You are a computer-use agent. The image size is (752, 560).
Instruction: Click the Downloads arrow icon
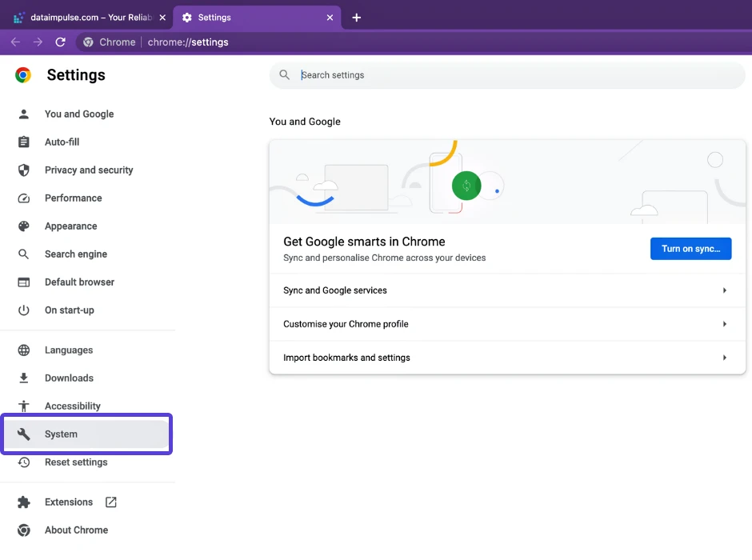point(23,378)
